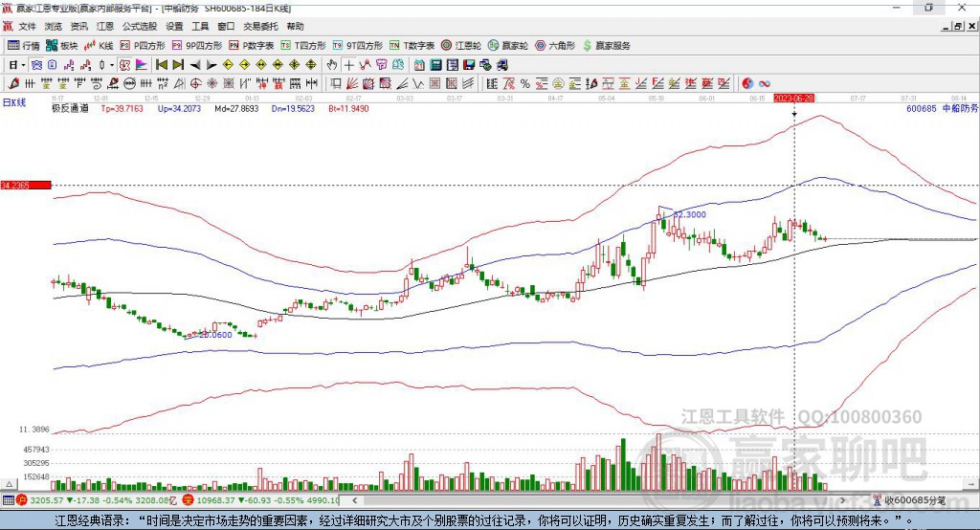Screen dimensions: 980x530
Task: Click the scroll-right arrow on horizontal scrollbar
Action: [842, 500]
